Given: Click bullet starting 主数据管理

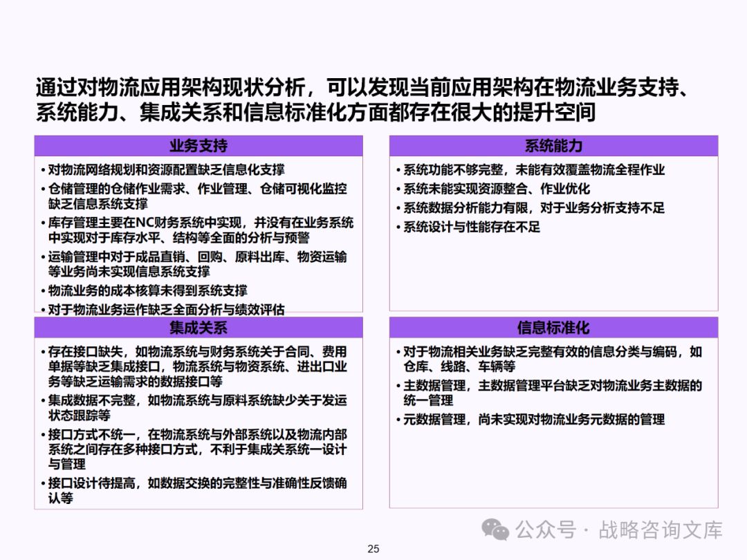Looking at the screenshot, I should (548, 393).
